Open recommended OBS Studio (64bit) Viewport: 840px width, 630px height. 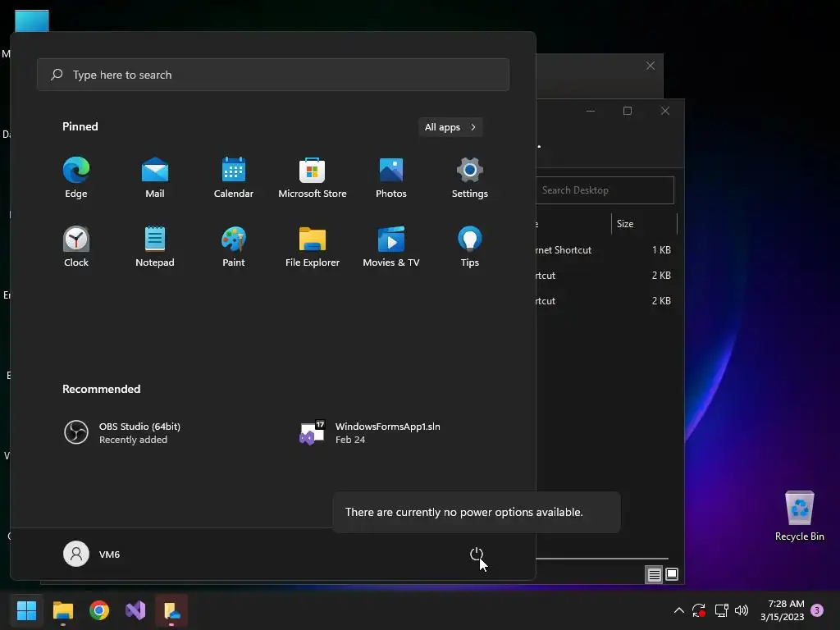pos(122,432)
